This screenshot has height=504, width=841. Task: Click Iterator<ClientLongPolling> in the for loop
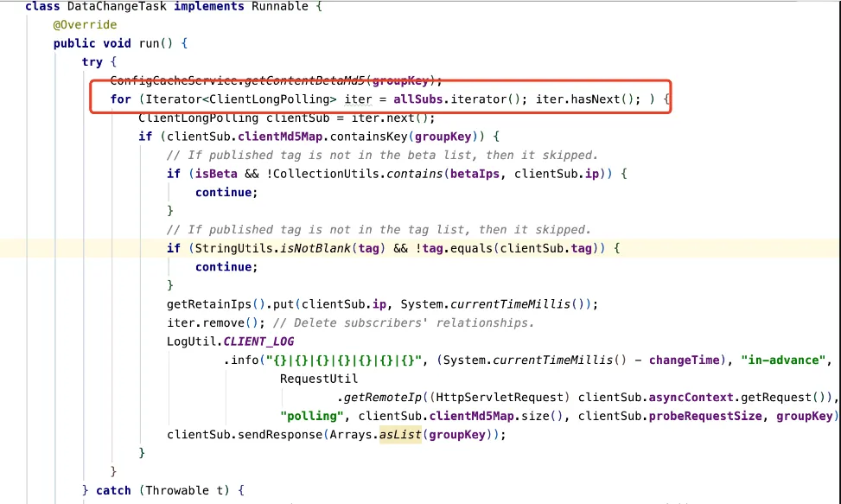click(x=241, y=99)
